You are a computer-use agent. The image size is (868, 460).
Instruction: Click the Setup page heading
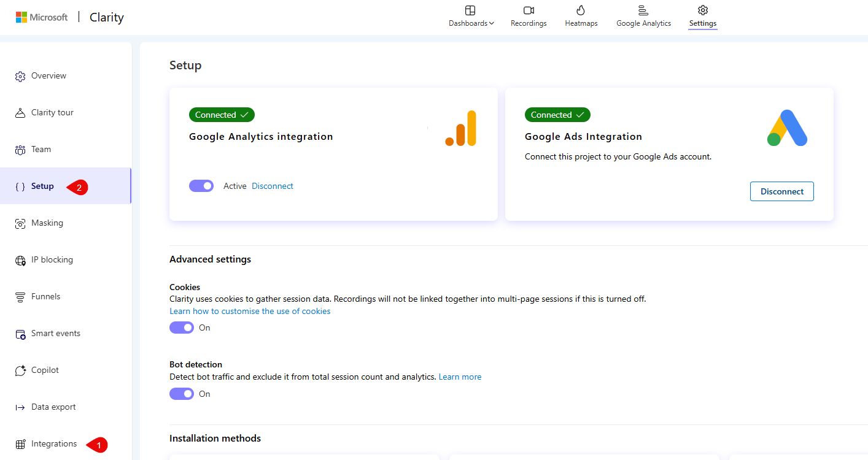(185, 65)
